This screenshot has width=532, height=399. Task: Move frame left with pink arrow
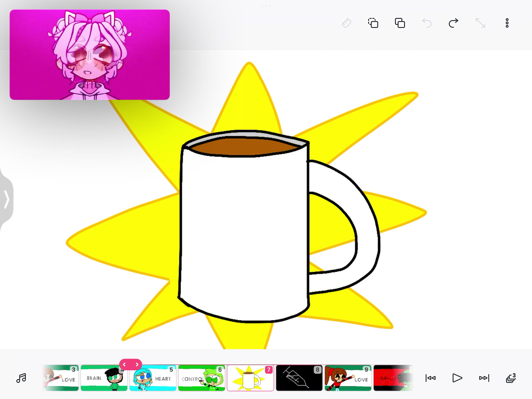(124, 365)
